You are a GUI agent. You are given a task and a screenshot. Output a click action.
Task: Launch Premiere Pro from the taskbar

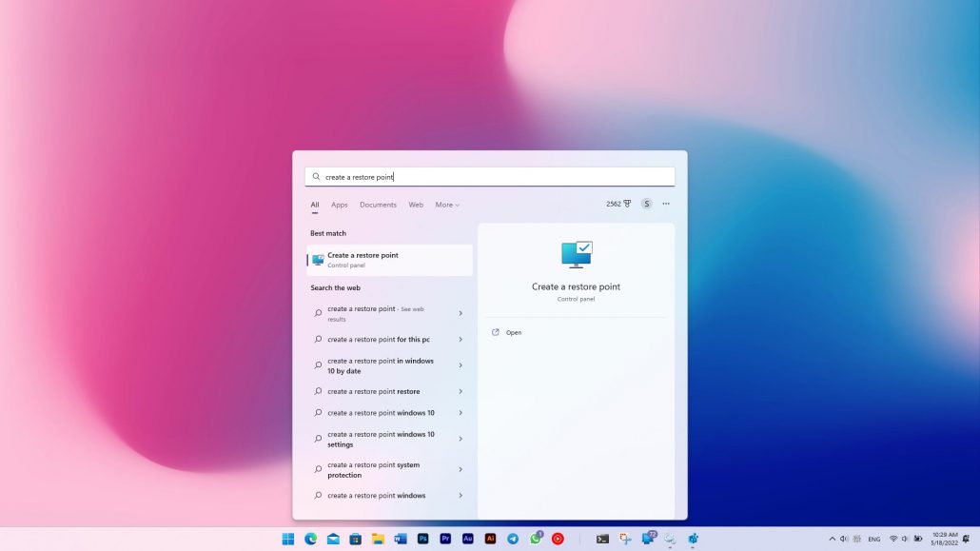(x=445, y=539)
